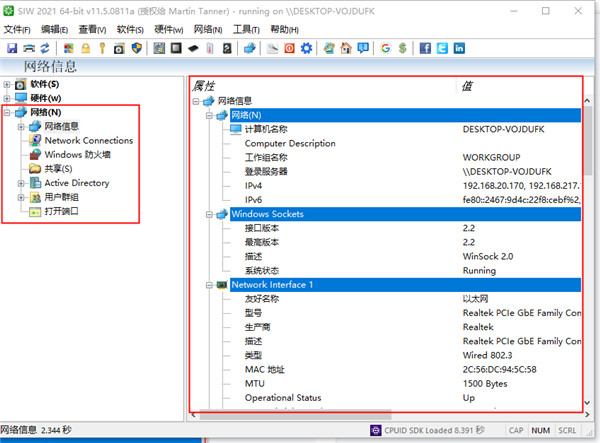Image resolution: width=600 pixels, height=443 pixels.
Task: Collapse the Windows Sockets section
Action: [x=208, y=214]
